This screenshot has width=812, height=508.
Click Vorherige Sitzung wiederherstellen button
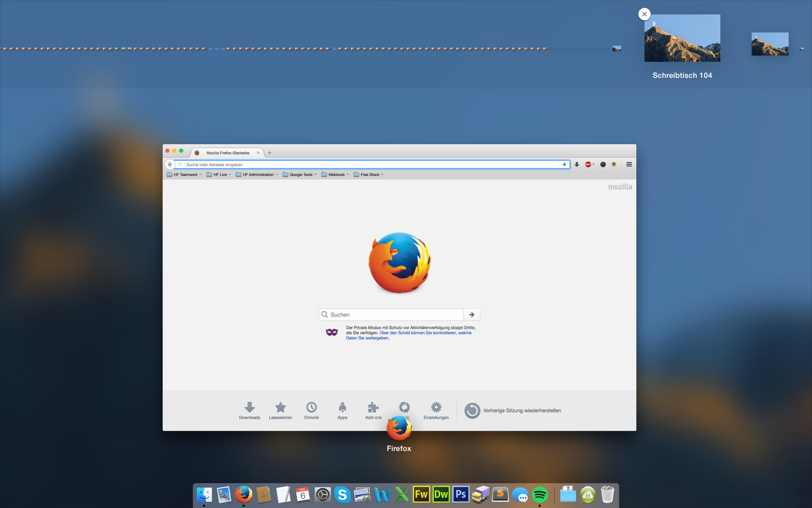pos(513,411)
